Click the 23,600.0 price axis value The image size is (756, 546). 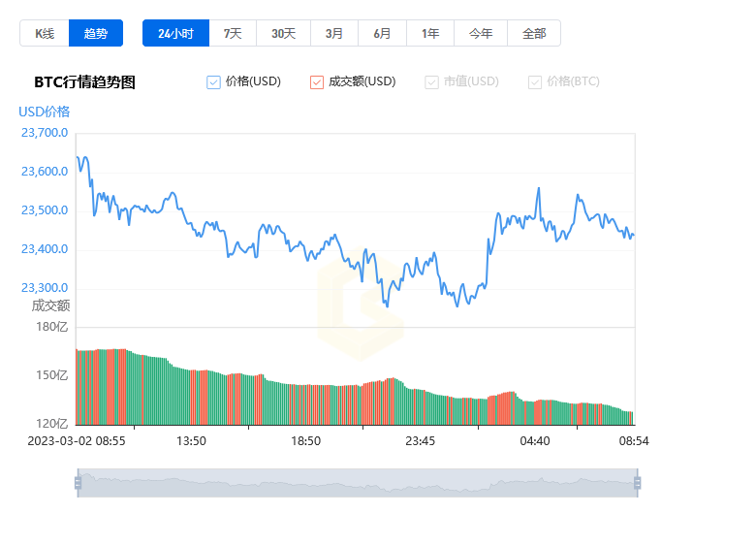45,172
